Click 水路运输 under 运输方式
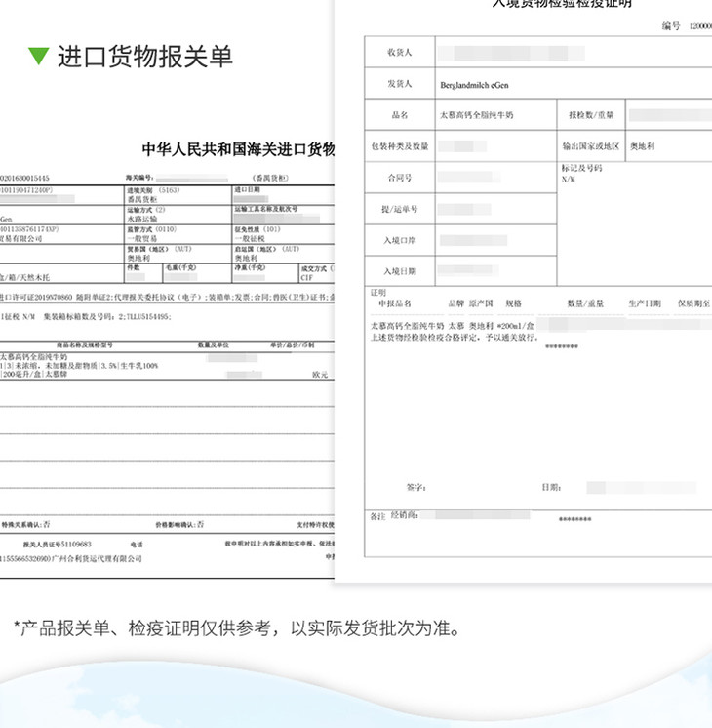The height and width of the screenshot is (728, 712). tap(142, 220)
